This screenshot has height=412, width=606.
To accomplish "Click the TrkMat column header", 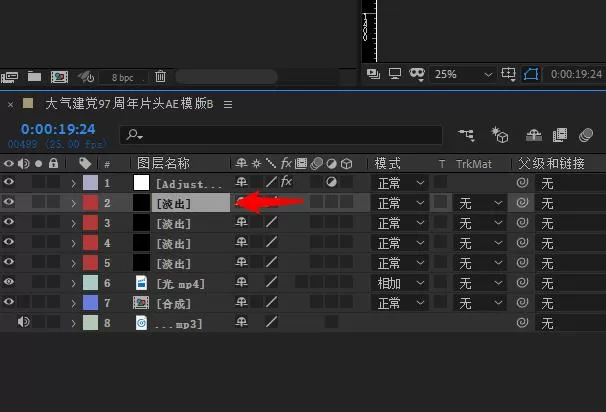I will (474, 164).
